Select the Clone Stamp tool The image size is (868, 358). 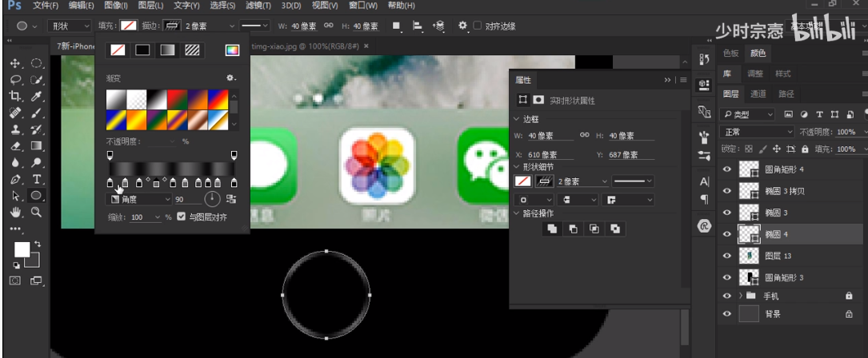[15, 129]
